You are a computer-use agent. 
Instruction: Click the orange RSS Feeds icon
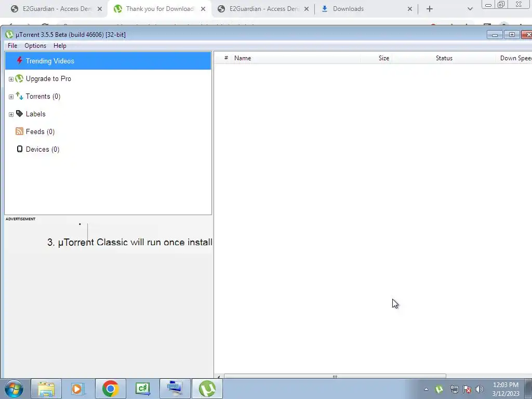(19, 131)
